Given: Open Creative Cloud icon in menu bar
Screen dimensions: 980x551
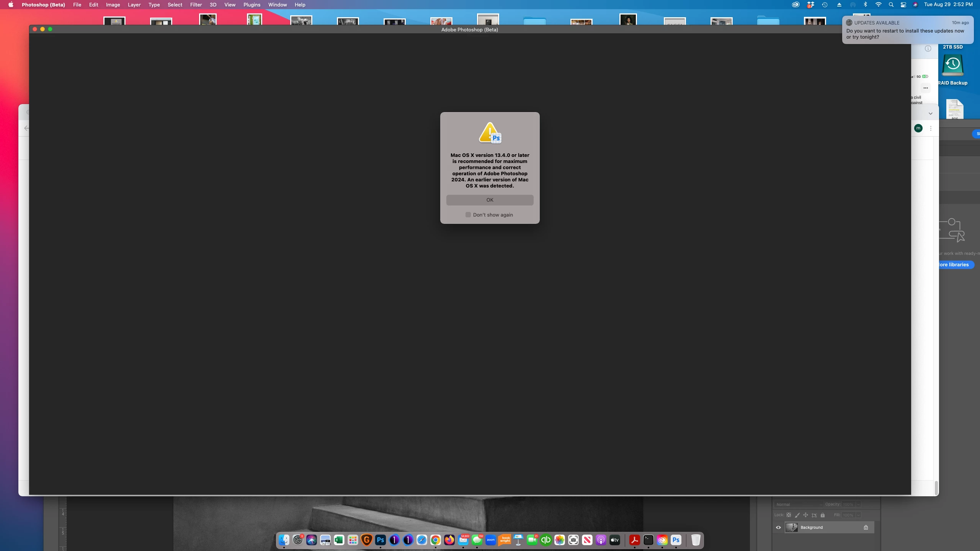Looking at the screenshot, I should tap(795, 5).
